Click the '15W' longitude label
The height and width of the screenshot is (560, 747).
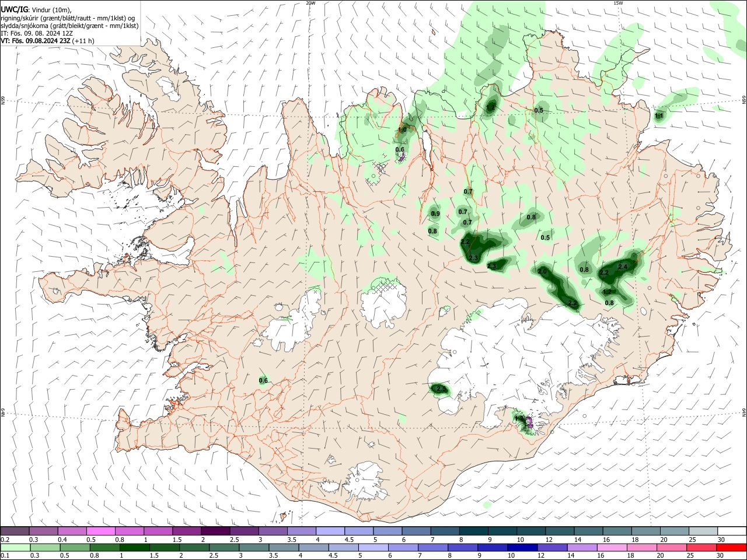point(618,3)
